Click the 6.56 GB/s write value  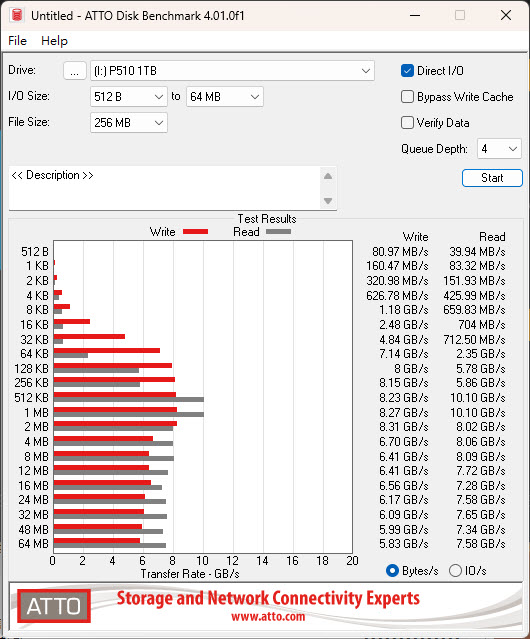tap(404, 486)
